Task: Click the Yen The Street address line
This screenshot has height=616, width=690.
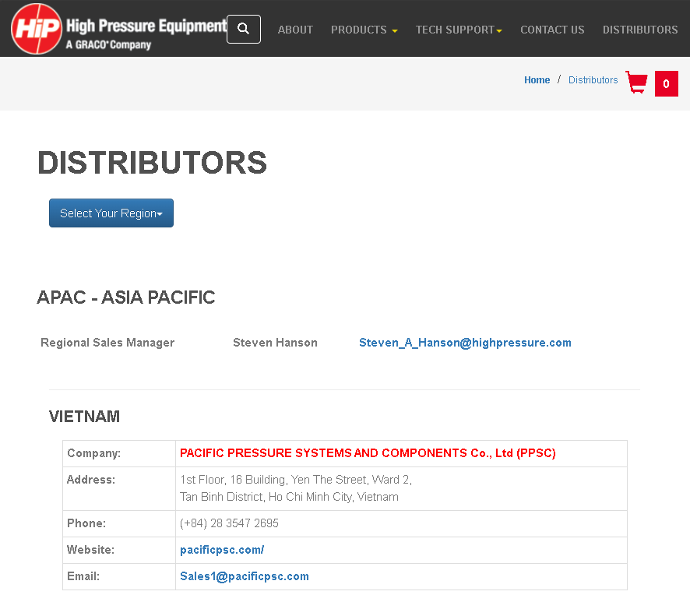Action: click(295, 480)
